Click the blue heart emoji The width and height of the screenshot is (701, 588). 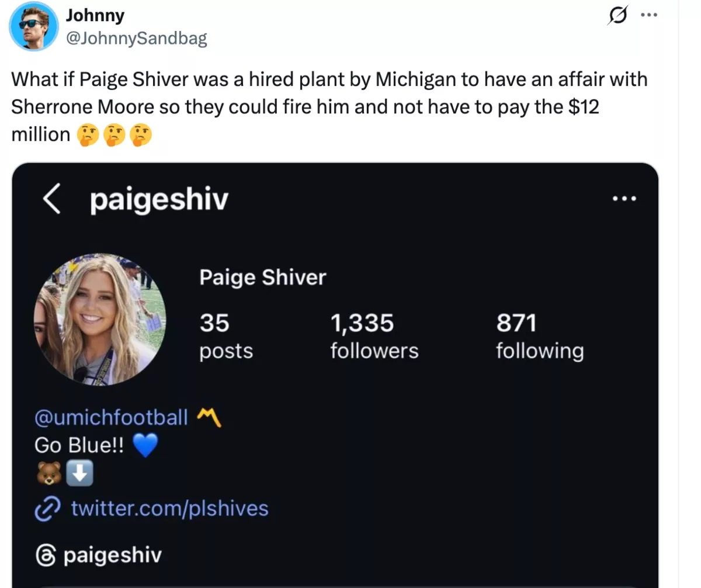[146, 447]
